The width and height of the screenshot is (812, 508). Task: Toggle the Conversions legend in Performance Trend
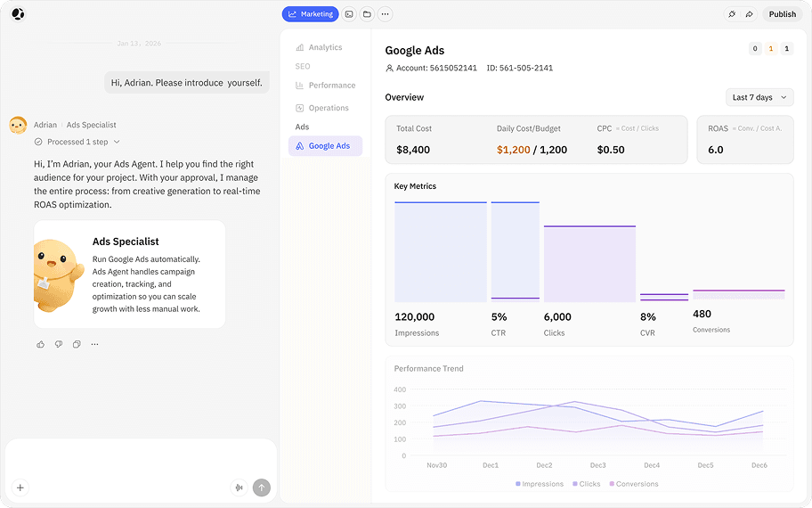tap(634, 484)
